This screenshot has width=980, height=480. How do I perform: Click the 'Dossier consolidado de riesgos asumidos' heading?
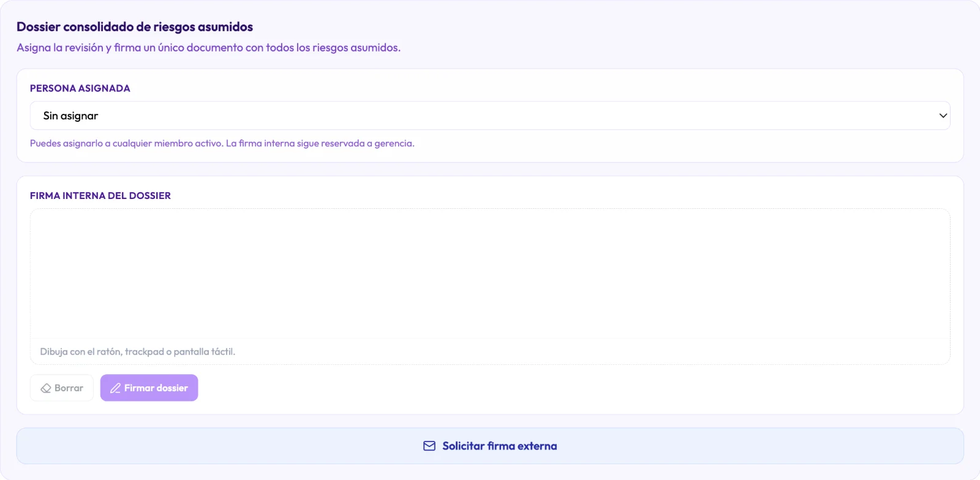[135, 27]
